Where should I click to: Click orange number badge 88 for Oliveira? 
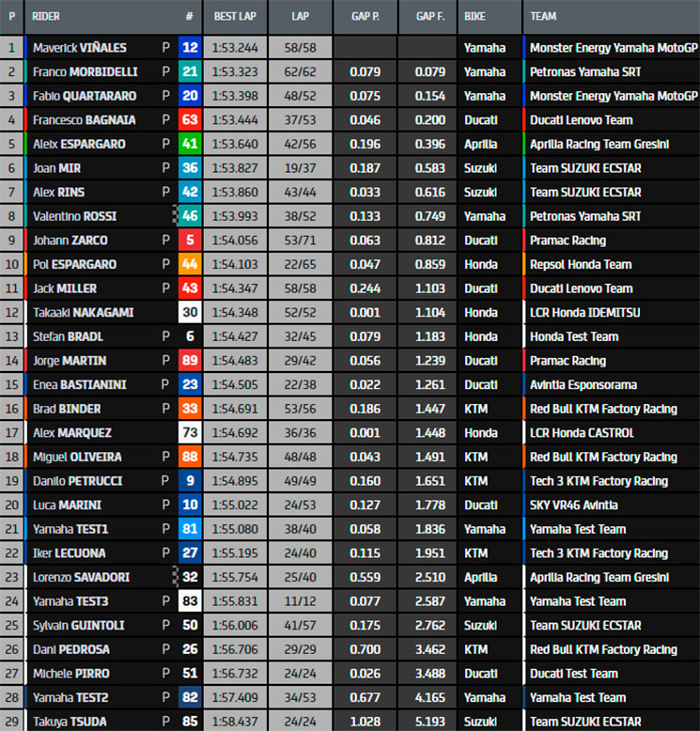point(190,457)
